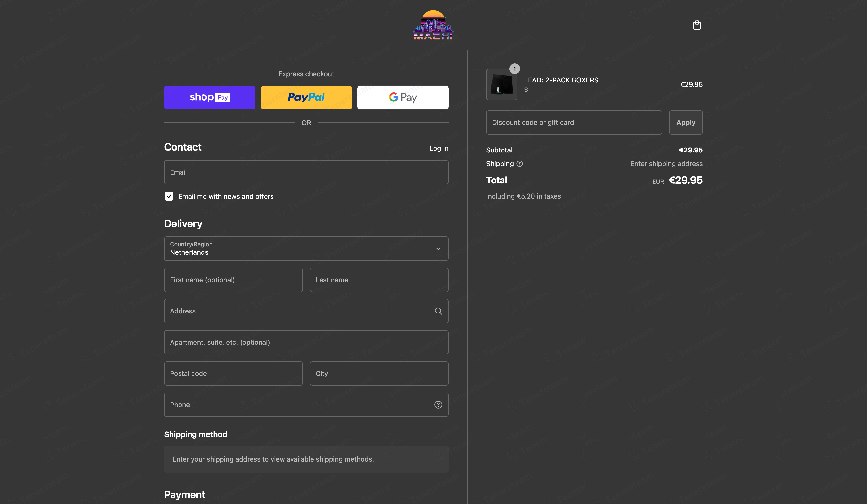Click the Phone number field

coord(306,404)
